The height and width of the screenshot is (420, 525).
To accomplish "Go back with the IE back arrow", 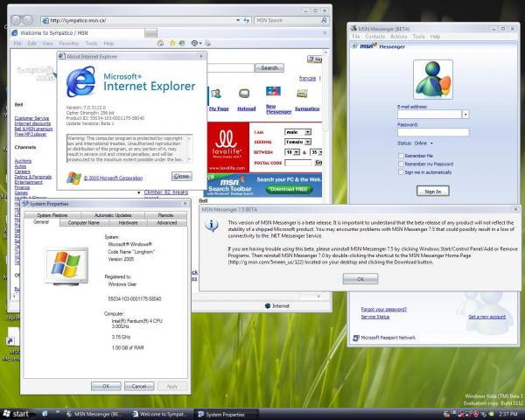I will click(x=16, y=20).
